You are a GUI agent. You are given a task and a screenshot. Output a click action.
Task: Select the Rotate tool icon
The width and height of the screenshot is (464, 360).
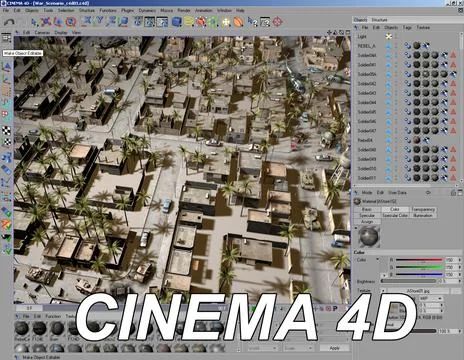click(x=71, y=22)
